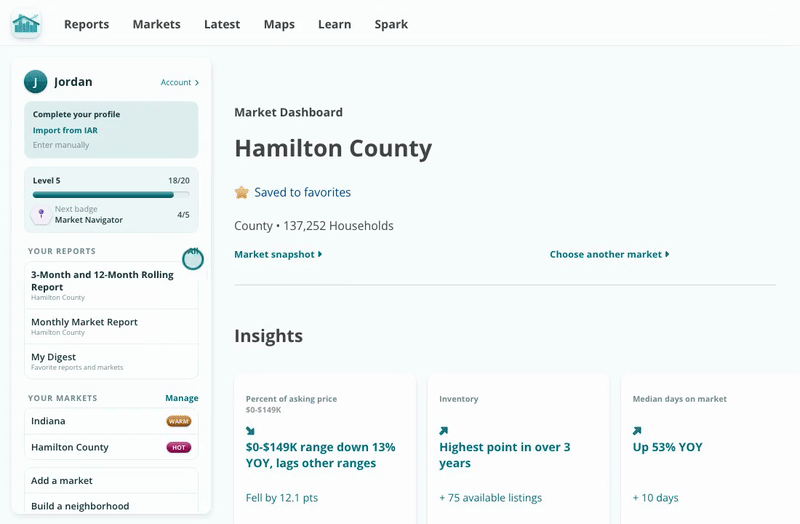Click the Insights heading
Screen dimensions: 800x524
[268, 336]
